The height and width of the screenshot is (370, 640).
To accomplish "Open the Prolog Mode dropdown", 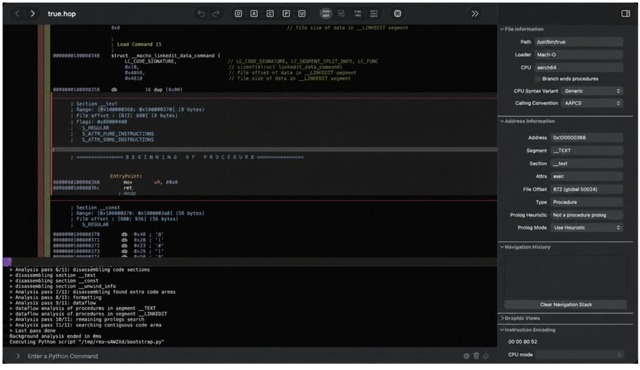I will [587, 228].
